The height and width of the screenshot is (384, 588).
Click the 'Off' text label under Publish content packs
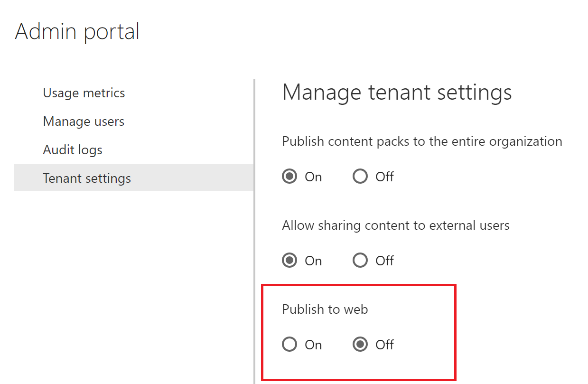pos(384,177)
